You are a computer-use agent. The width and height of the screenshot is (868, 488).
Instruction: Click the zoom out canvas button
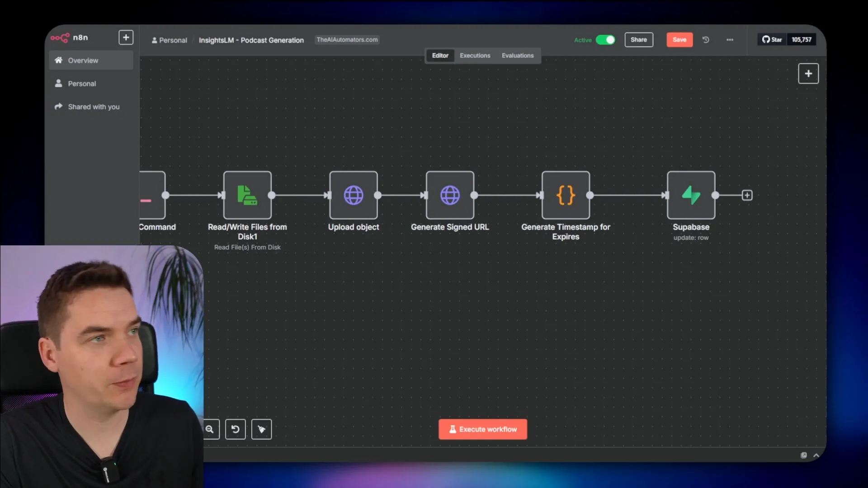pos(211,429)
